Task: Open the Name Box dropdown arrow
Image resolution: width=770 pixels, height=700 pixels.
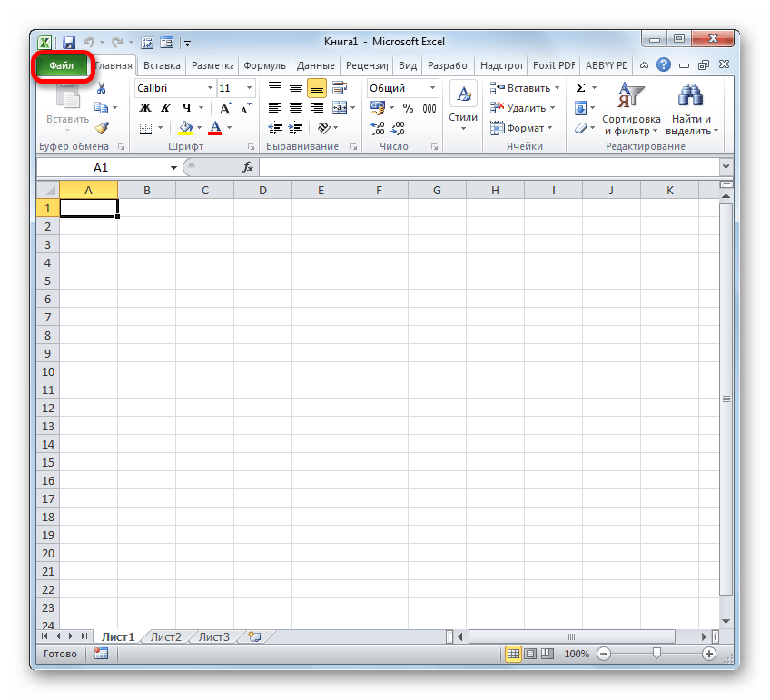Action: pos(173,168)
